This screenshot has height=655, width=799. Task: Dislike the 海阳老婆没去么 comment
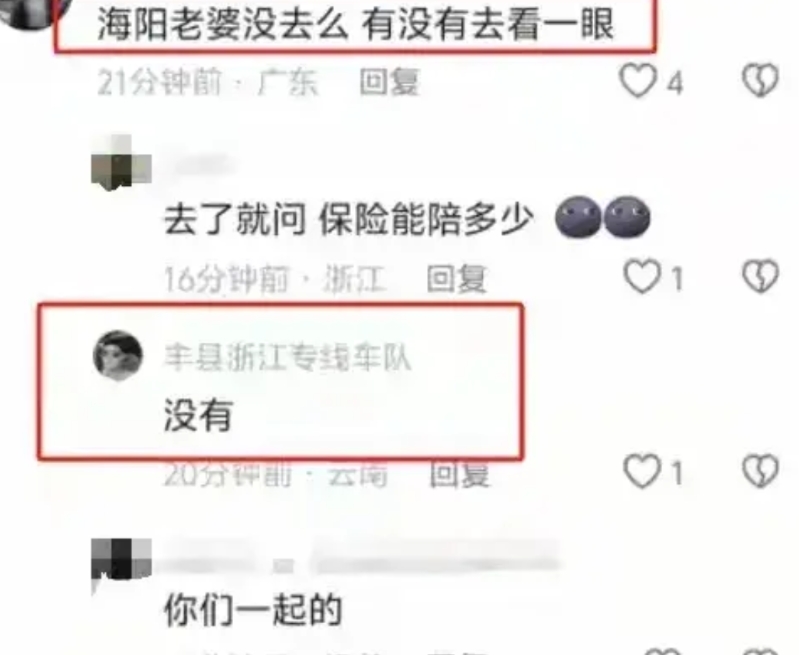[760, 80]
